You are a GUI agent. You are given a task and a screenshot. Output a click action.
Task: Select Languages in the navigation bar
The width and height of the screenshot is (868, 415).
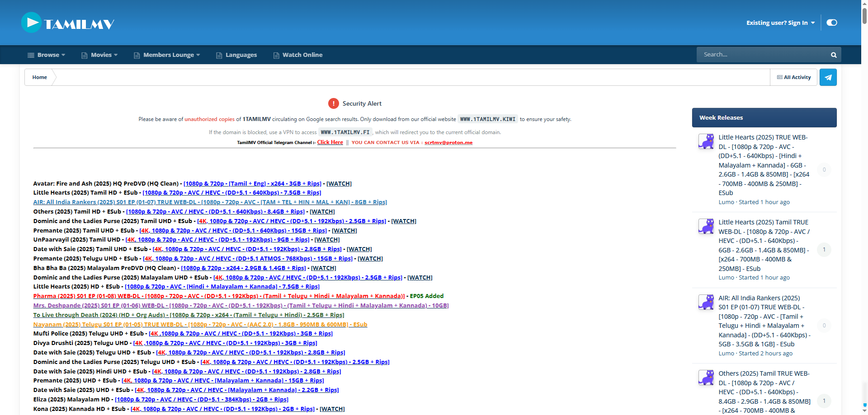[x=241, y=55]
